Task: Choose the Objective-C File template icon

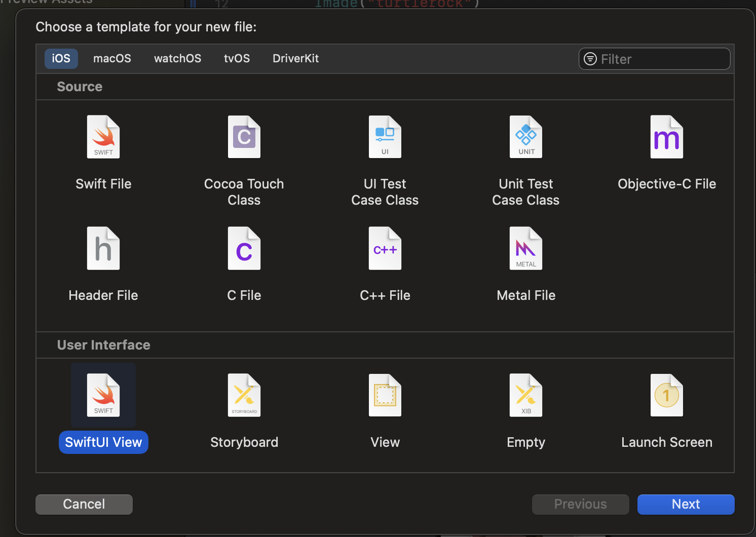Action: click(x=667, y=137)
